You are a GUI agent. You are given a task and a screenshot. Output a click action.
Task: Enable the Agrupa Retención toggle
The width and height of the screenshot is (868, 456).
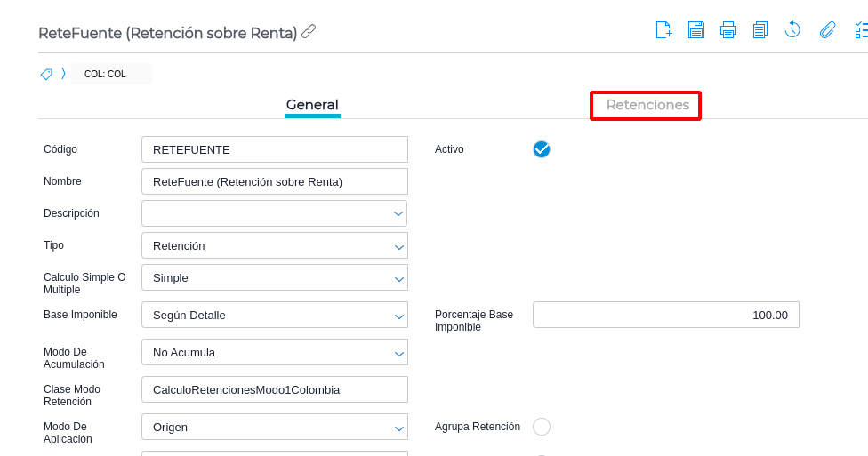point(542,427)
